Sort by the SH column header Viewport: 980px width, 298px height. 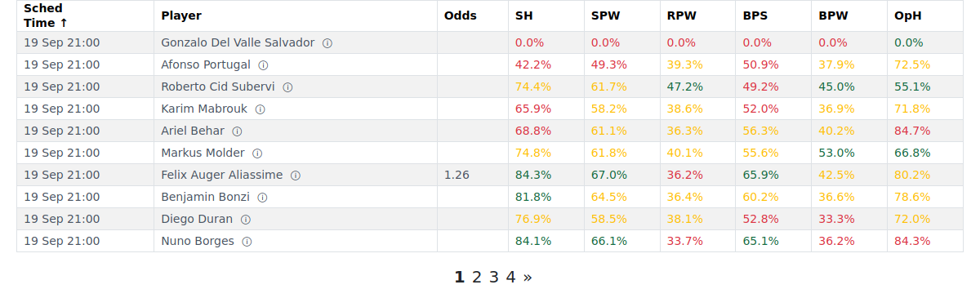[523, 16]
